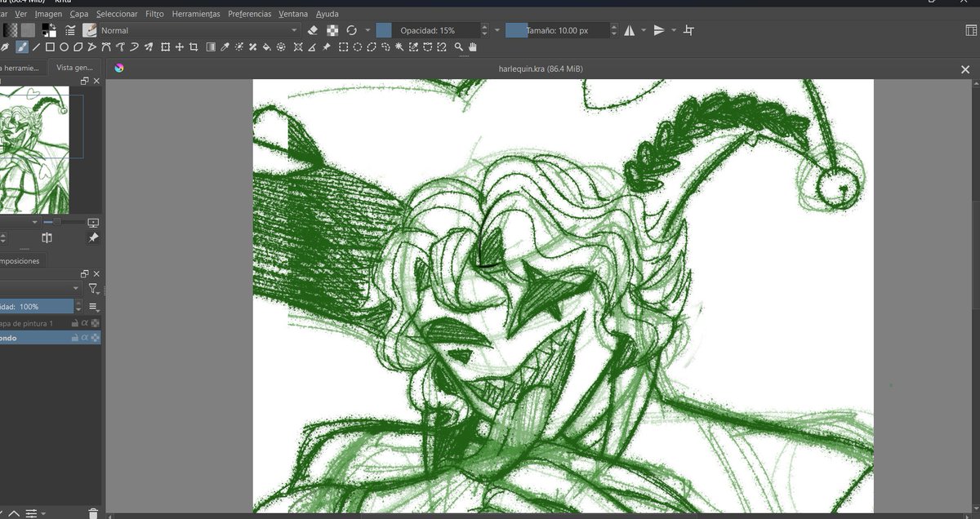Image resolution: width=980 pixels, height=519 pixels.
Task: Pin the overview docker
Action: pos(93,237)
